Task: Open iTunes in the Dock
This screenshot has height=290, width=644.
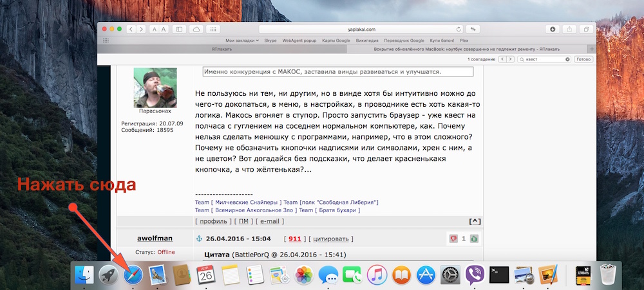Action: (377, 275)
